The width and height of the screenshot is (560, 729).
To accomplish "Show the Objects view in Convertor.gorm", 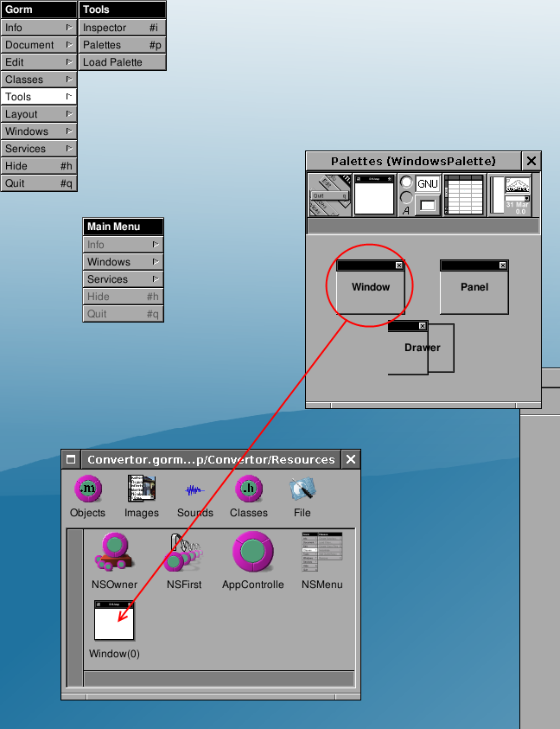I will click(87, 496).
